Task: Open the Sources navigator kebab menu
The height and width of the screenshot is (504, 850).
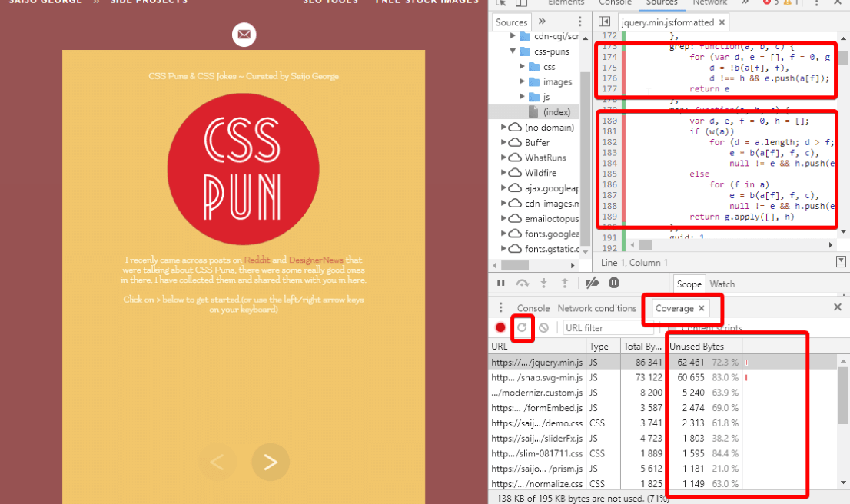Action: 580,22
